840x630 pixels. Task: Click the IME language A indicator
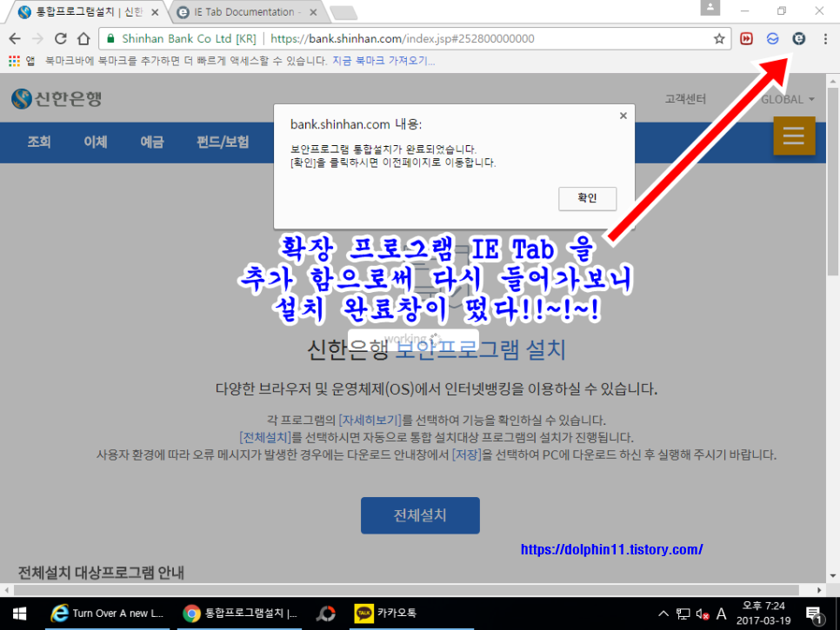[721, 613]
